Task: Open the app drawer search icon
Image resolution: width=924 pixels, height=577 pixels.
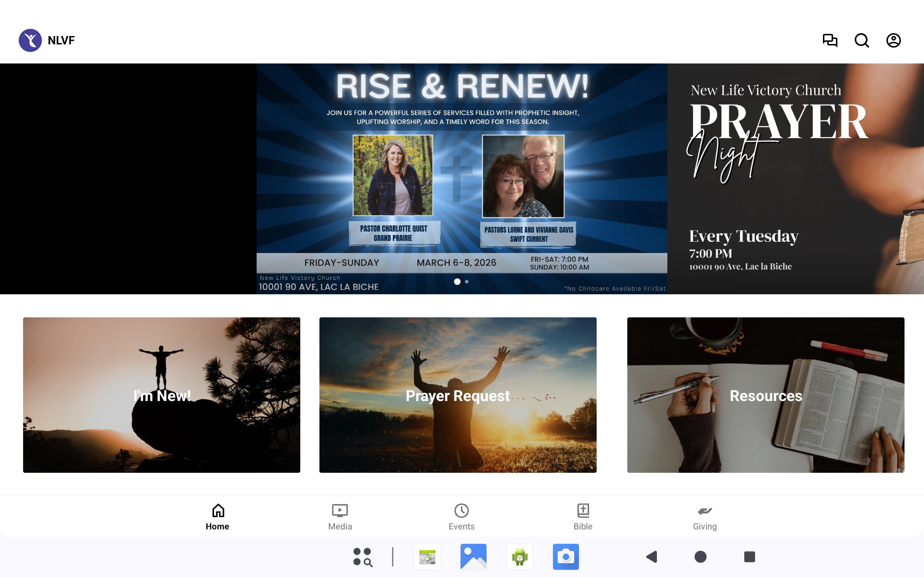Action: pos(363,557)
